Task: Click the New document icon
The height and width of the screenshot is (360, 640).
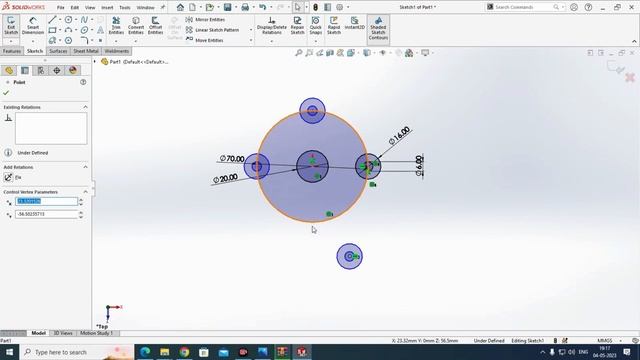Action: coord(192,7)
